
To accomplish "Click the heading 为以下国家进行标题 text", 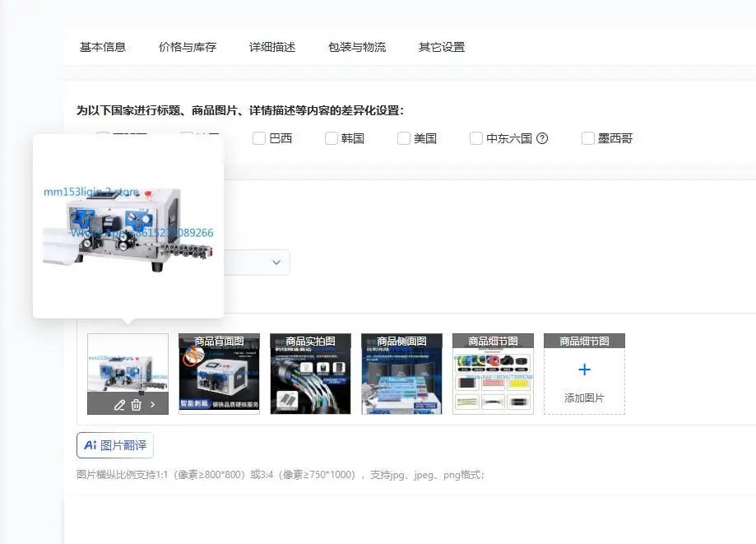I will click(x=240, y=110).
